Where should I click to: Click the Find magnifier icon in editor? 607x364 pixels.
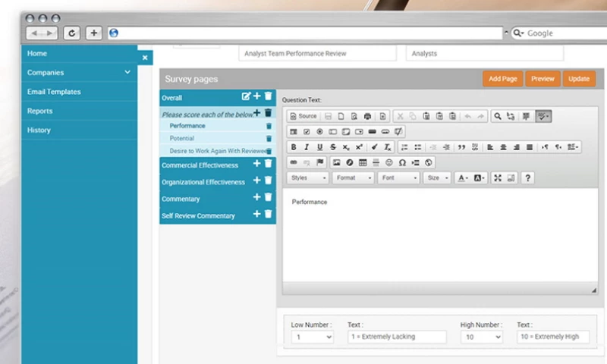click(498, 116)
